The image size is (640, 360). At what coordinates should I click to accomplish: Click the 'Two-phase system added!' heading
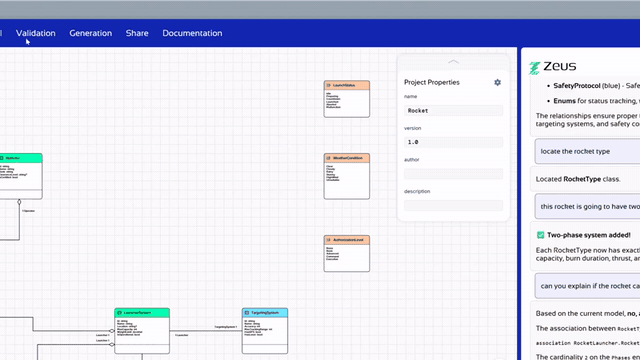click(x=589, y=235)
